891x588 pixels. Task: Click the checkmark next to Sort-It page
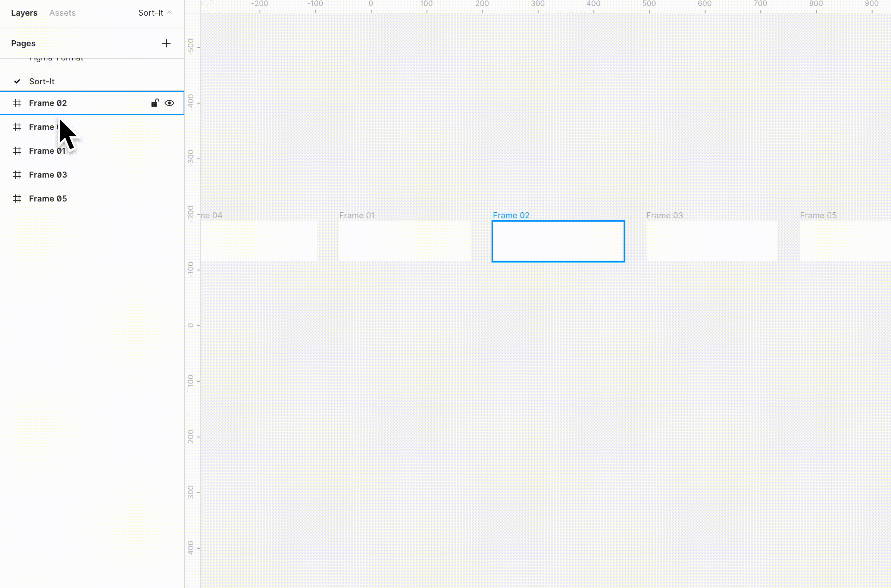click(17, 81)
